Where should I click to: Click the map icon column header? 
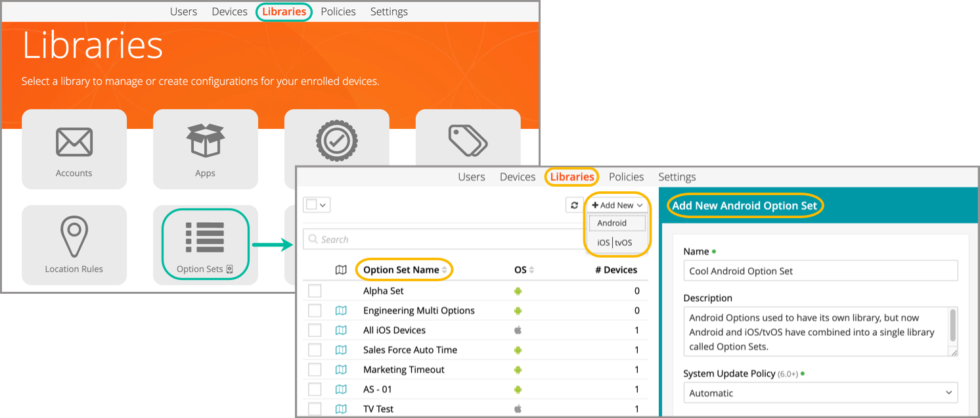[341, 269]
